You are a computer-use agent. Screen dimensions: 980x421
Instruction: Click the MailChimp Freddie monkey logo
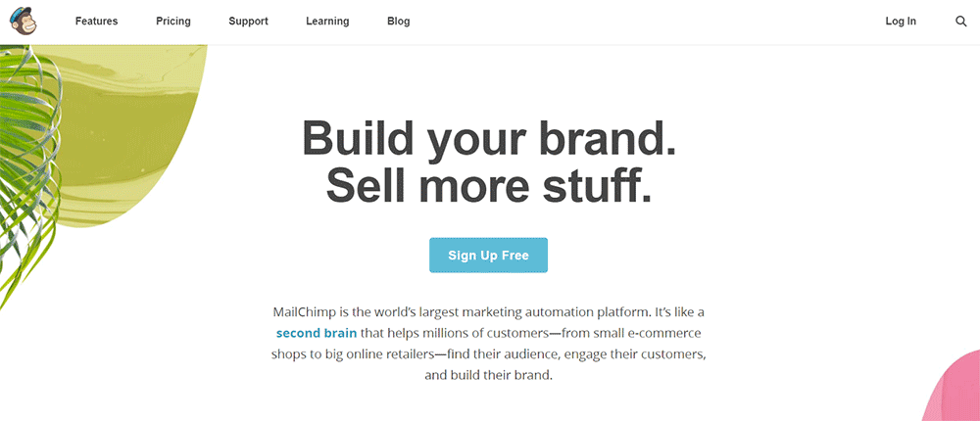(23, 22)
